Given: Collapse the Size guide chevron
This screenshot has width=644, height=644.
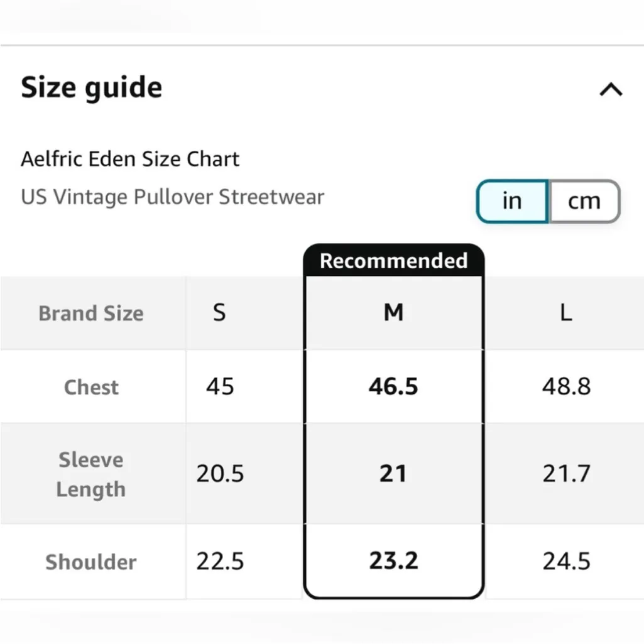Looking at the screenshot, I should click(x=611, y=90).
